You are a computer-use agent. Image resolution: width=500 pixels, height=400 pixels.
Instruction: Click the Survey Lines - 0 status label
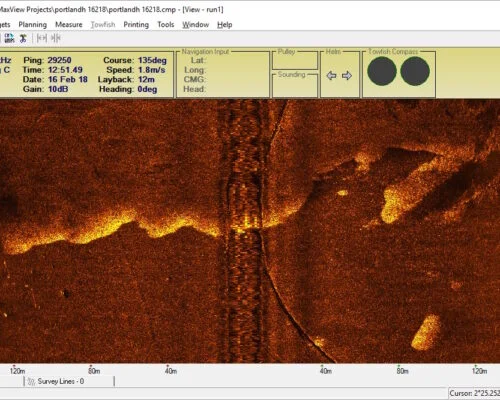[61, 381]
